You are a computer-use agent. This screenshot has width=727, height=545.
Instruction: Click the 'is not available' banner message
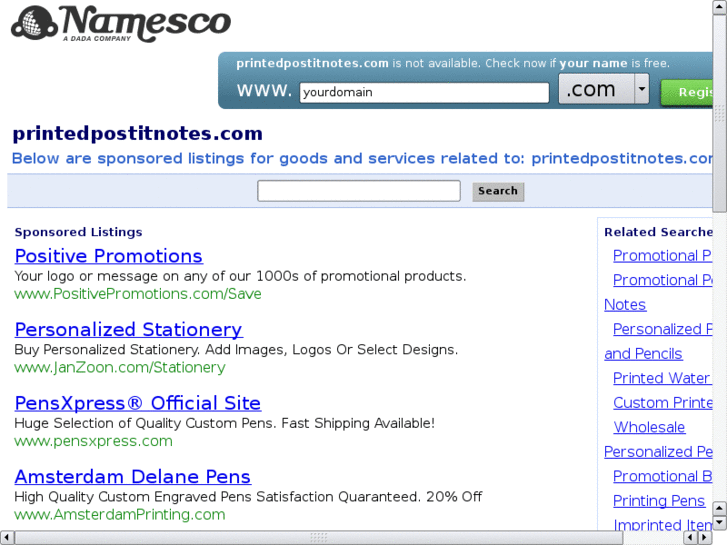tap(453, 63)
